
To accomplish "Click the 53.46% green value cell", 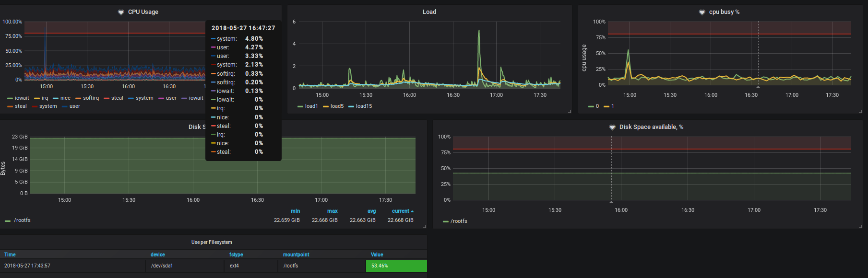I will [396, 266].
